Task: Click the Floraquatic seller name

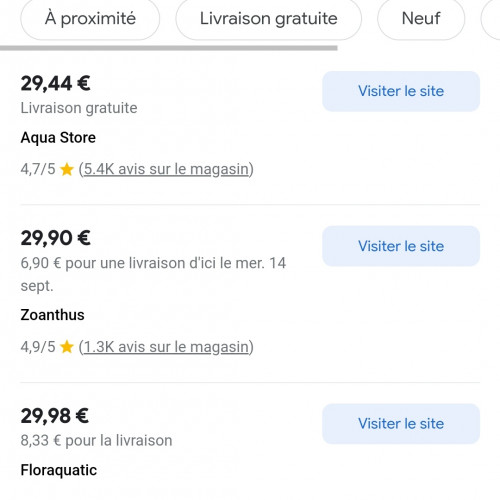Action: 59,470
